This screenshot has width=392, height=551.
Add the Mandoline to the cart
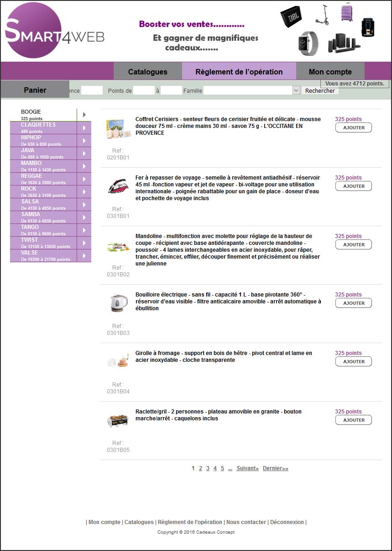click(353, 245)
